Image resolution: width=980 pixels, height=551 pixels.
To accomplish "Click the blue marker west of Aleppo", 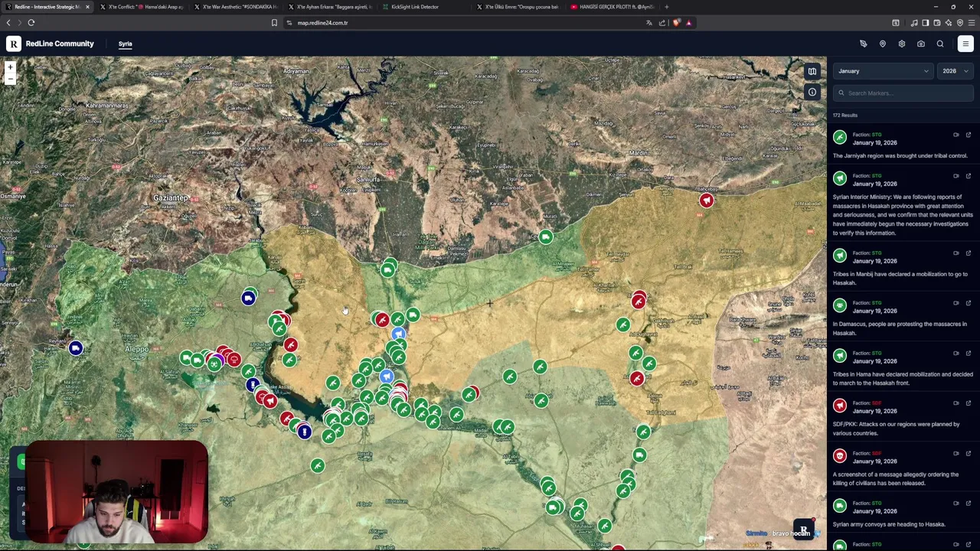I will click(x=75, y=348).
